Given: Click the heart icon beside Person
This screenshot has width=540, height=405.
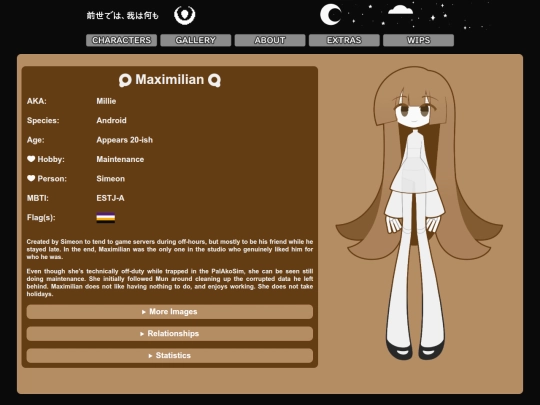Looking at the screenshot, I should pyautogui.click(x=31, y=178).
